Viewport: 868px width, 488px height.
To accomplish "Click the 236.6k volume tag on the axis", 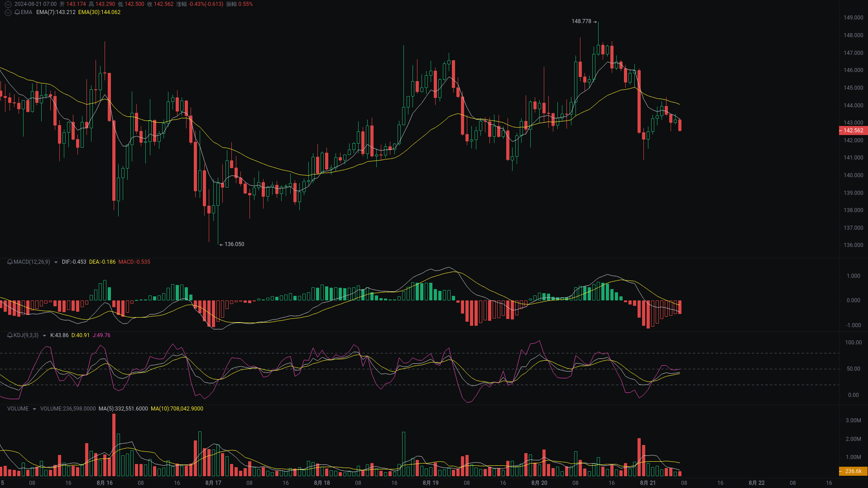I will [853, 471].
